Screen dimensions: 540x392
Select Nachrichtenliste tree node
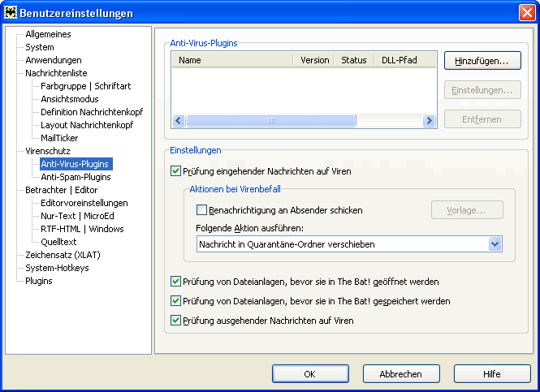[56, 73]
